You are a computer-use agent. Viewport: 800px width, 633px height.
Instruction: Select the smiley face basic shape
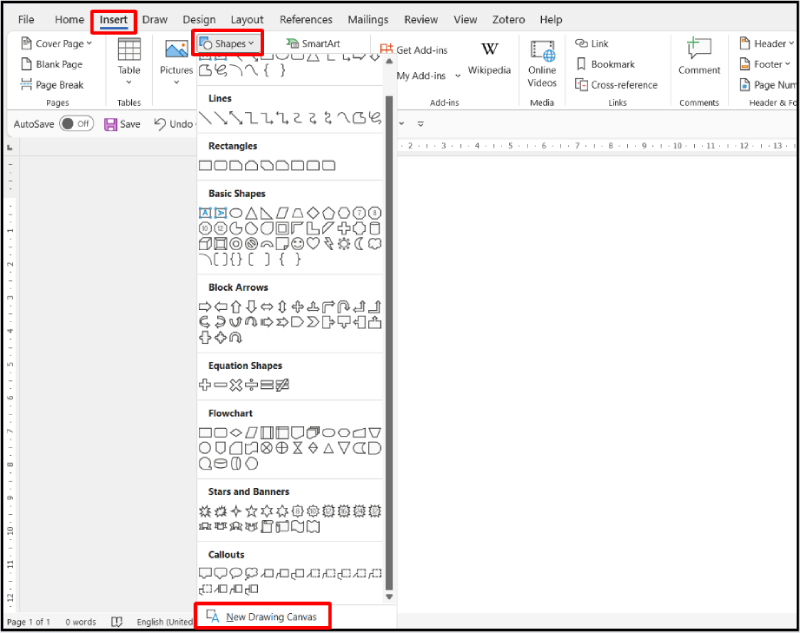pos(297,243)
